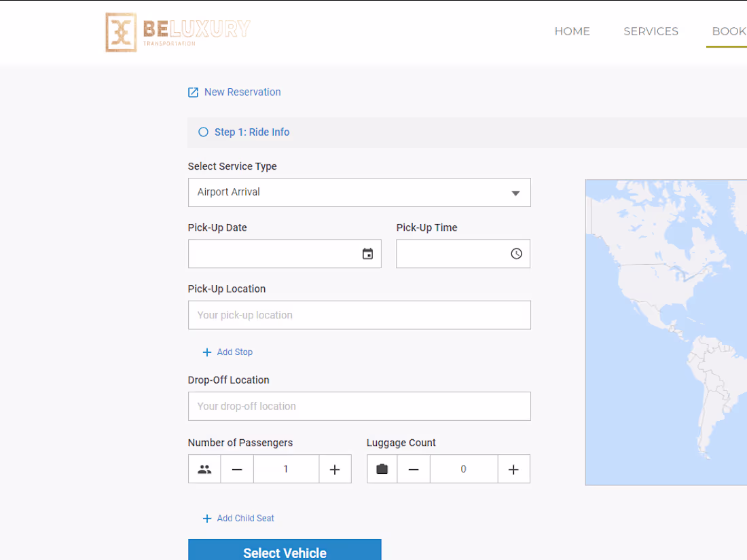The width and height of the screenshot is (747, 560).
Task: Decrease the number of passengers
Action: point(237,469)
